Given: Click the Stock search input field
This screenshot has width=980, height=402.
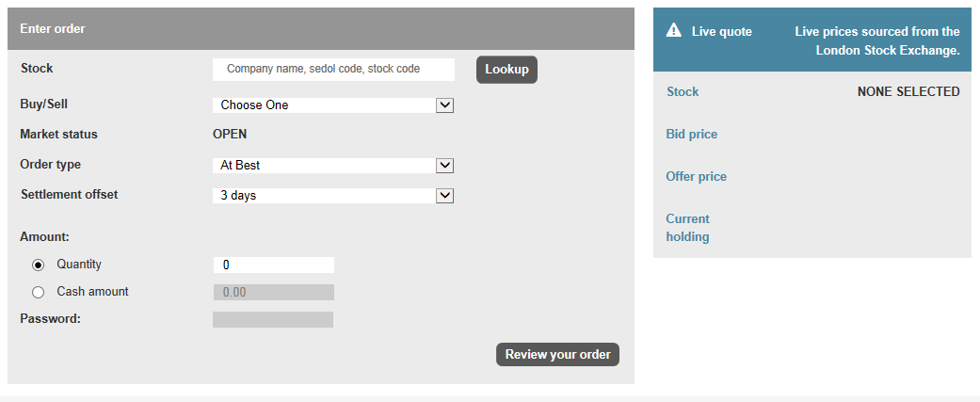Looking at the screenshot, I should coord(334,70).
